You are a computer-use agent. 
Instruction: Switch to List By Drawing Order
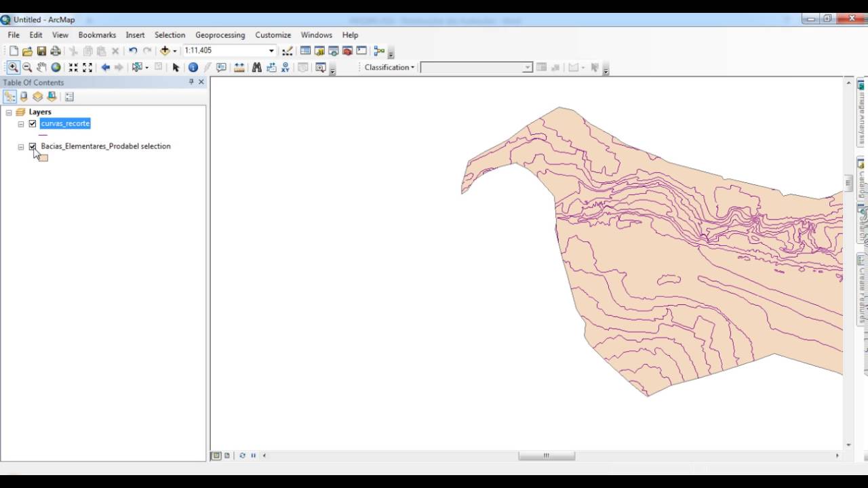point(10,97)
